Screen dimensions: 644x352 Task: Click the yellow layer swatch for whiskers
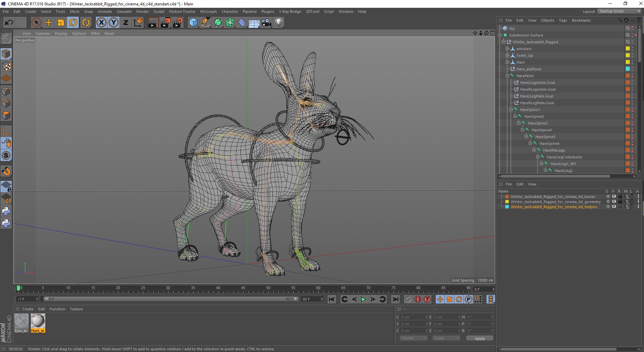pos(628,49)
